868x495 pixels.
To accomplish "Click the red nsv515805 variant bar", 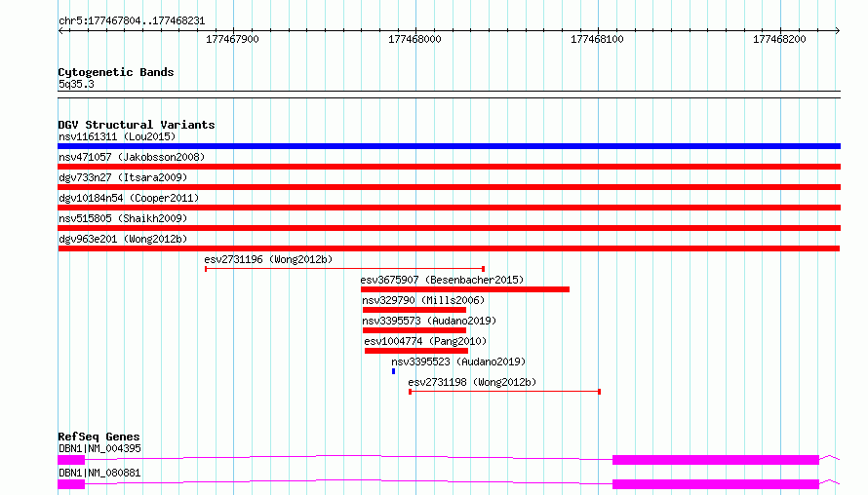I will click(449, 228).
